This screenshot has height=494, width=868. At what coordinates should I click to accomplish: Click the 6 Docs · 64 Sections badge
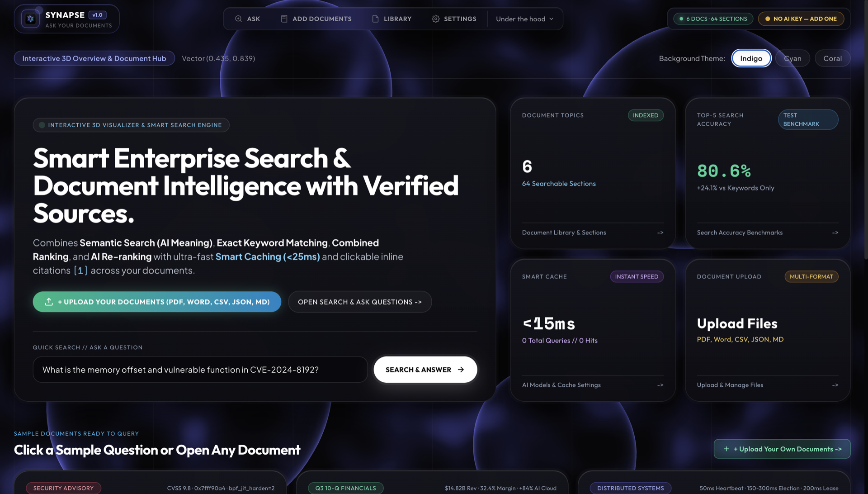tap(713, 19)
